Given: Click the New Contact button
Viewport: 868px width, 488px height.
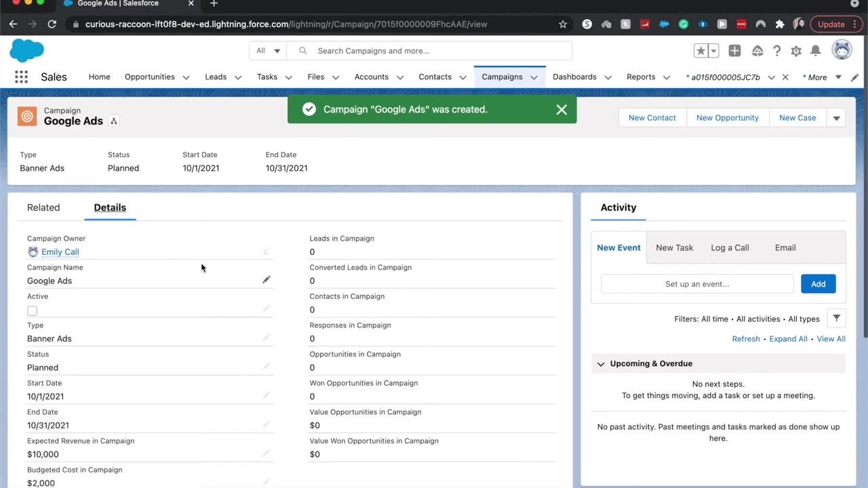Looking at the screenshot, I should [652, 118].
